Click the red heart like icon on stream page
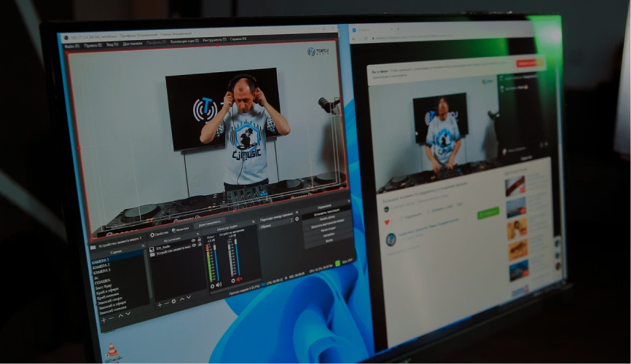This screenshot has height=364, width=631. click(x=387, y=221)
